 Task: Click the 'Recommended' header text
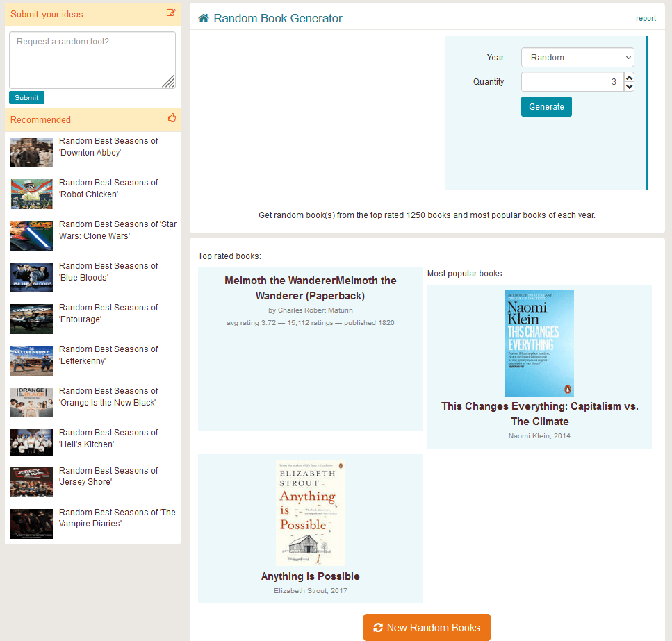pyautogui.click(x=40, y=119)
